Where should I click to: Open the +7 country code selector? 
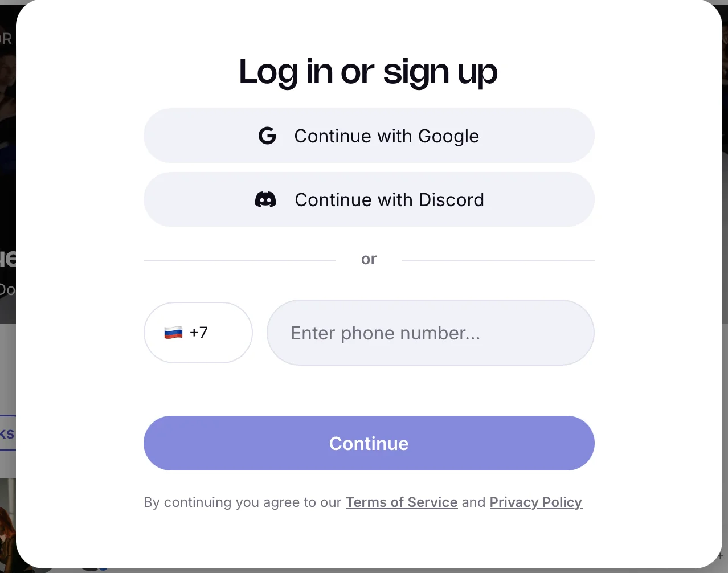click(198, 333)
